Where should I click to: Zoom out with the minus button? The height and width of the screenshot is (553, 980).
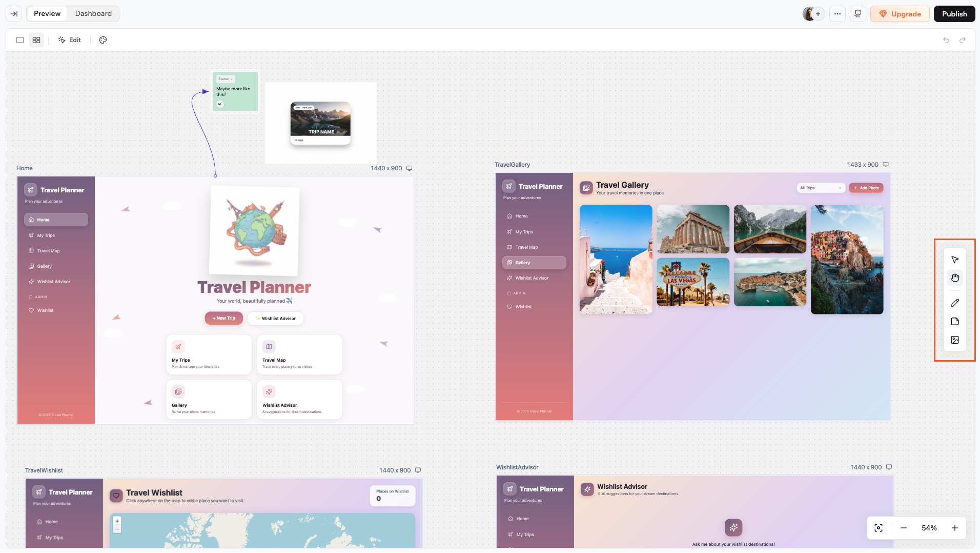click(904, 528)
